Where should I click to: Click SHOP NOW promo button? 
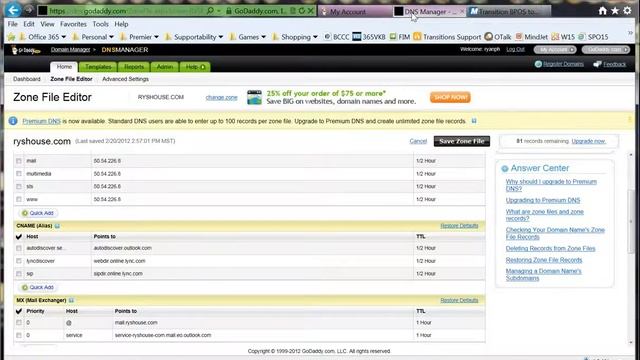(x=450, y=97)
